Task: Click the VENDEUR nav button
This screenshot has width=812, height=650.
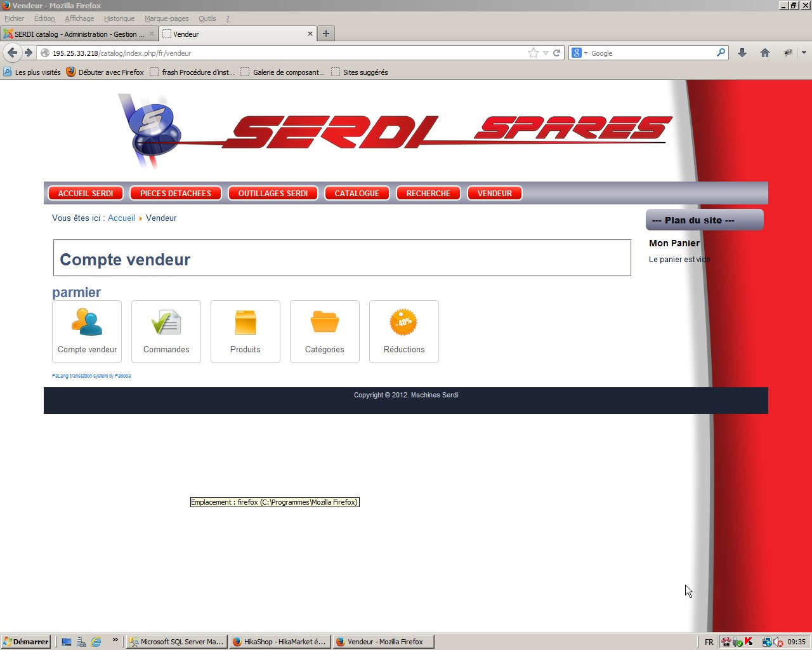Action: 495,194
